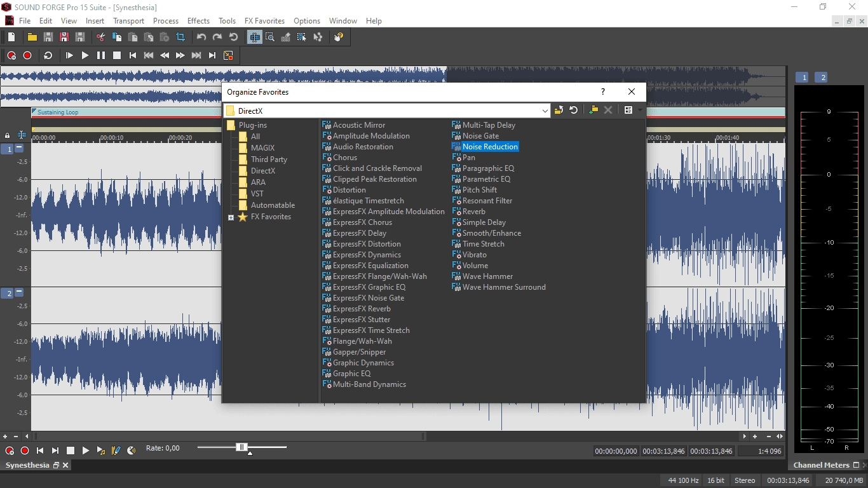Open the Effects menu

(x=198, y=21)
